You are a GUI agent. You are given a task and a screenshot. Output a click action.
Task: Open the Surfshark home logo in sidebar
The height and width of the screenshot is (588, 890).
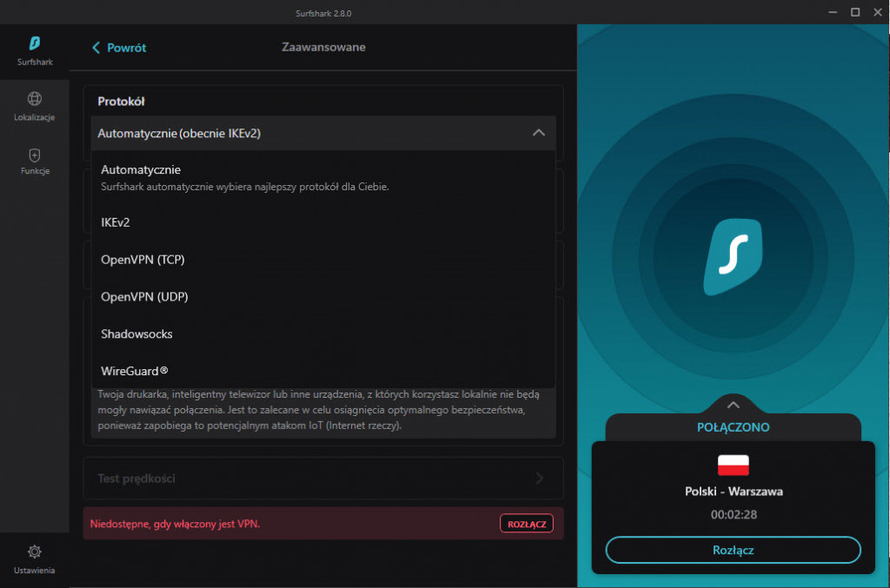coord(35,43)
